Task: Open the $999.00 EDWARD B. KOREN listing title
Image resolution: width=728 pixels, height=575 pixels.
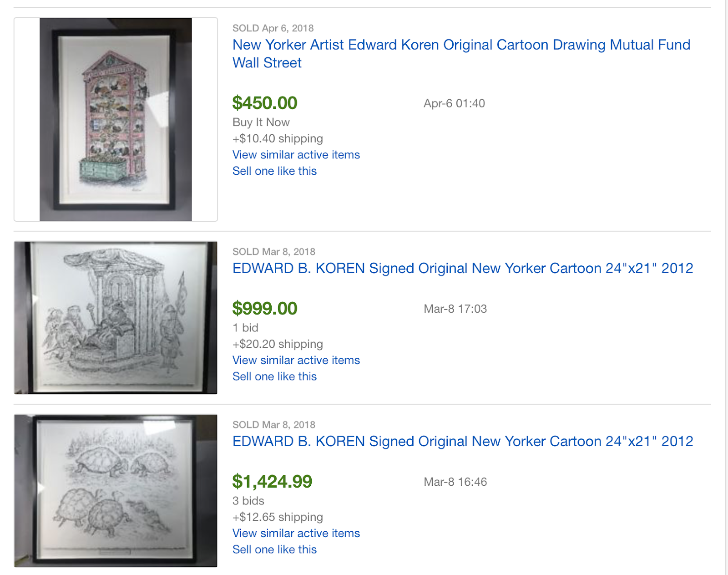Action: (462, 268)
